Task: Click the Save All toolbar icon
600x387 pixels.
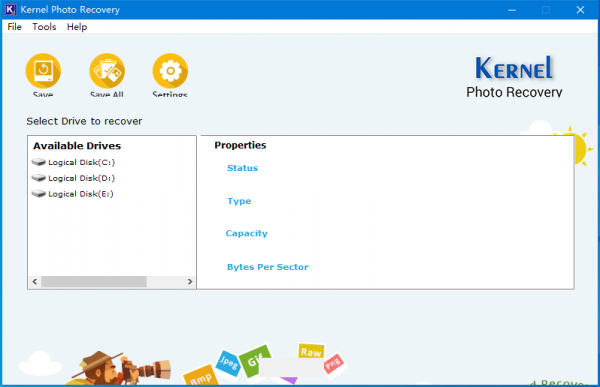Action: (x=107, y=71)
